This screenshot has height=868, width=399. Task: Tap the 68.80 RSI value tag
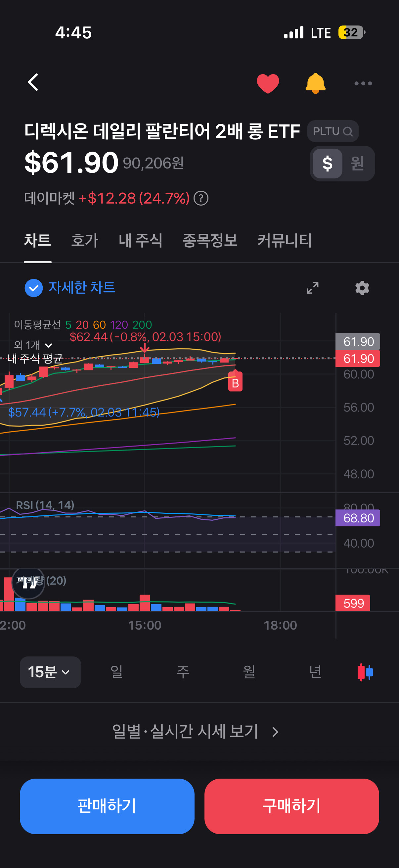(x=358, y=518)
